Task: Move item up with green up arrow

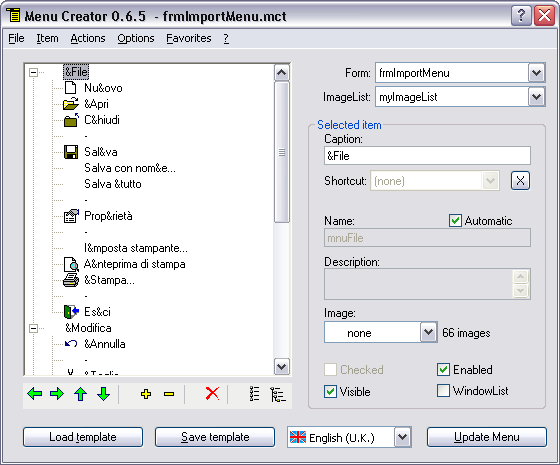Action: point(80,394)
